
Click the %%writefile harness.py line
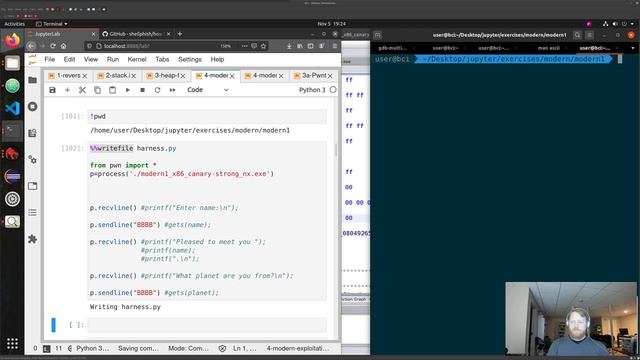(133, 148)
